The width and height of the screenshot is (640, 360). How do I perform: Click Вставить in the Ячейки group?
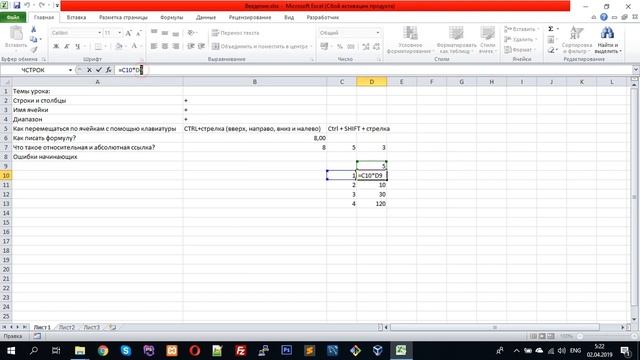(x=521, y=29)
